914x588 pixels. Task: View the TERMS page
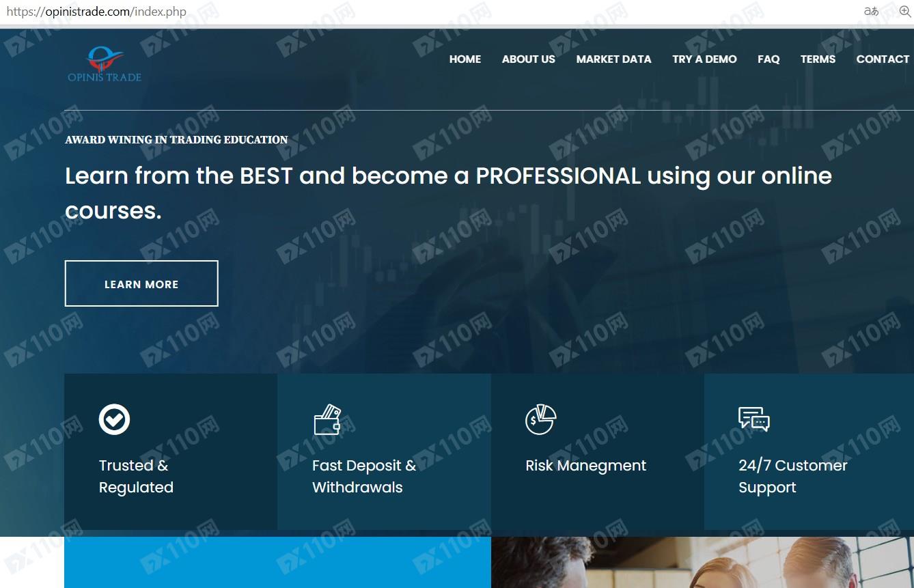pyautogui.click(x=818, y=59)
